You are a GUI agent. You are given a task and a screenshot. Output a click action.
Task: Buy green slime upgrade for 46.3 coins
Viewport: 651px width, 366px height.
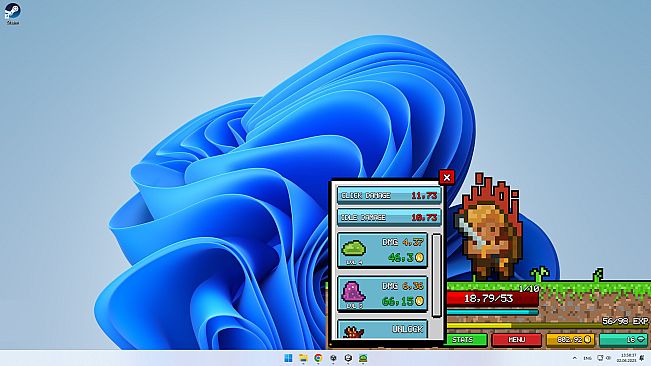pos(382,250)
